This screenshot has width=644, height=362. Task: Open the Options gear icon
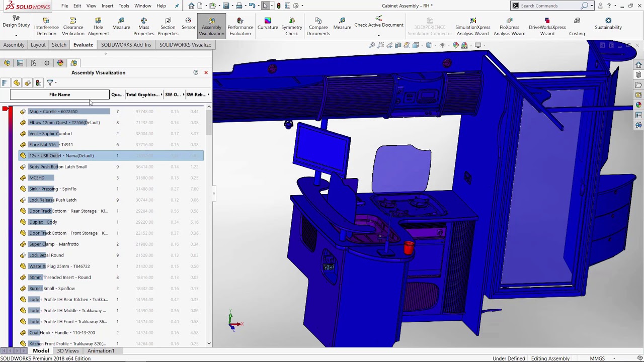point(295,6)
